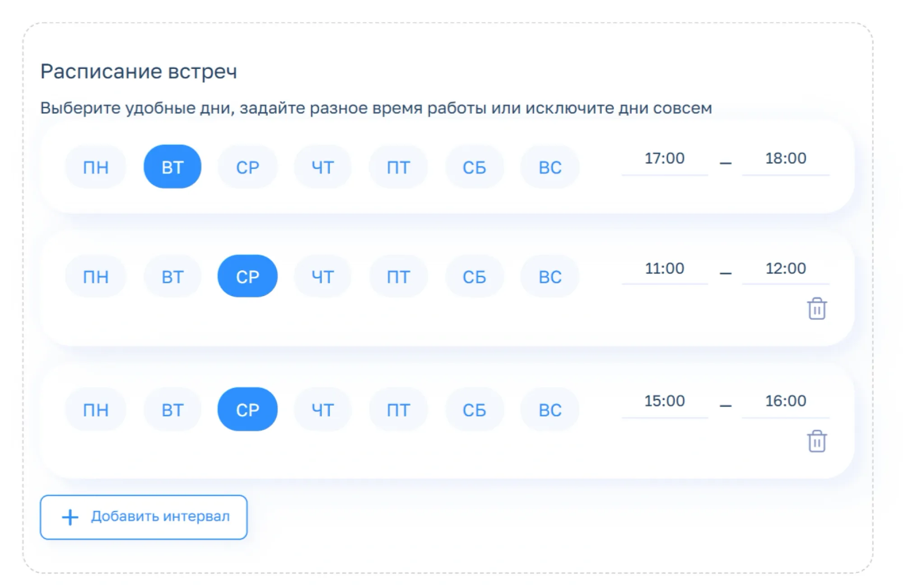Change the 12:00 end time field

tap(785, 269)
